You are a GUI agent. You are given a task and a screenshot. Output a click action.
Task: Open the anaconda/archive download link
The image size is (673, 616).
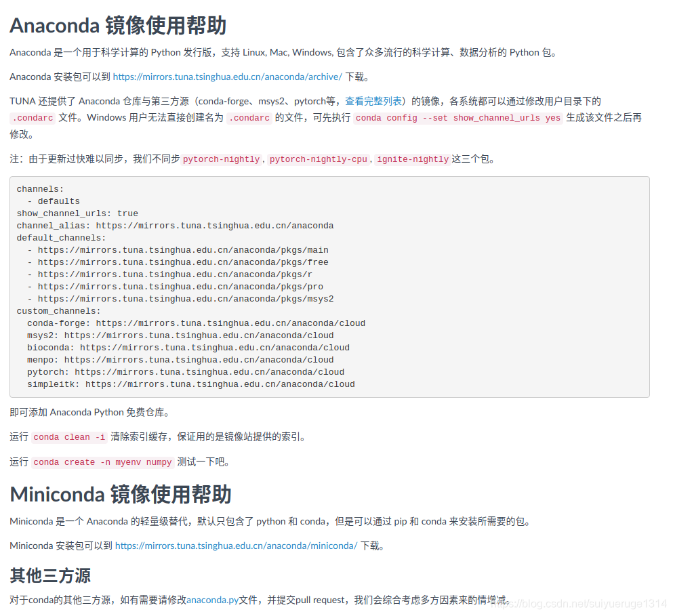coord(228,77)
